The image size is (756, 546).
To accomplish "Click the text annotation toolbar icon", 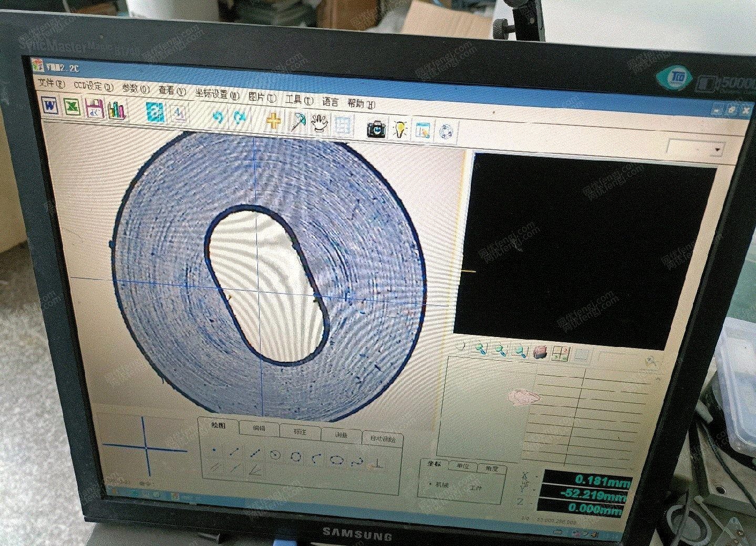I will [x=179, y=114].
